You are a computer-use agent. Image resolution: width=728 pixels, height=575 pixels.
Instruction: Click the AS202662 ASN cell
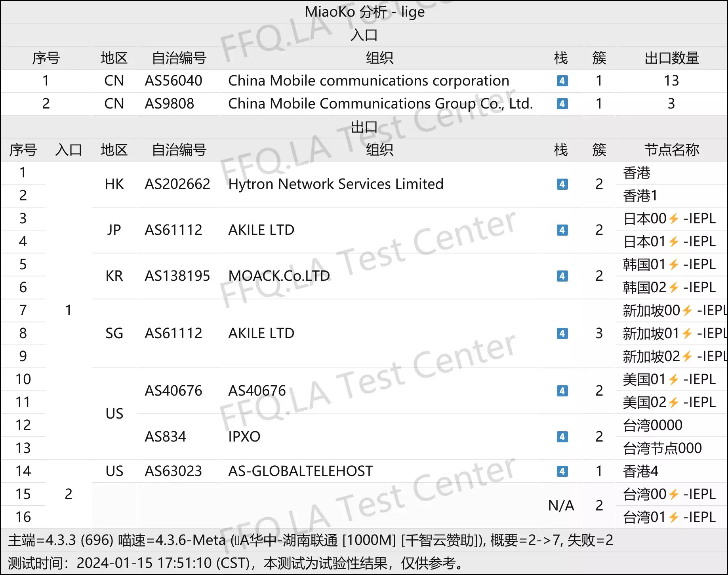(177, 184)
